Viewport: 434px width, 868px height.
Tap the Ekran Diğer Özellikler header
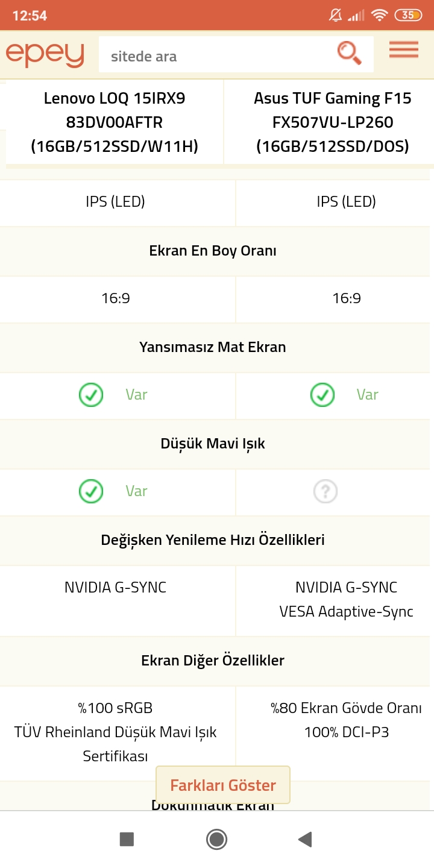213,661
